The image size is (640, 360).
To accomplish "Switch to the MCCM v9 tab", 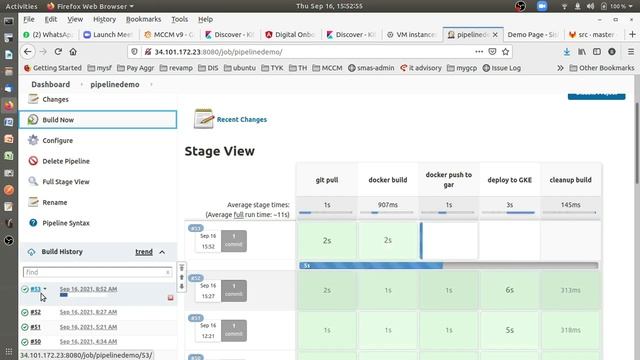I will click(x=169, y=35).
